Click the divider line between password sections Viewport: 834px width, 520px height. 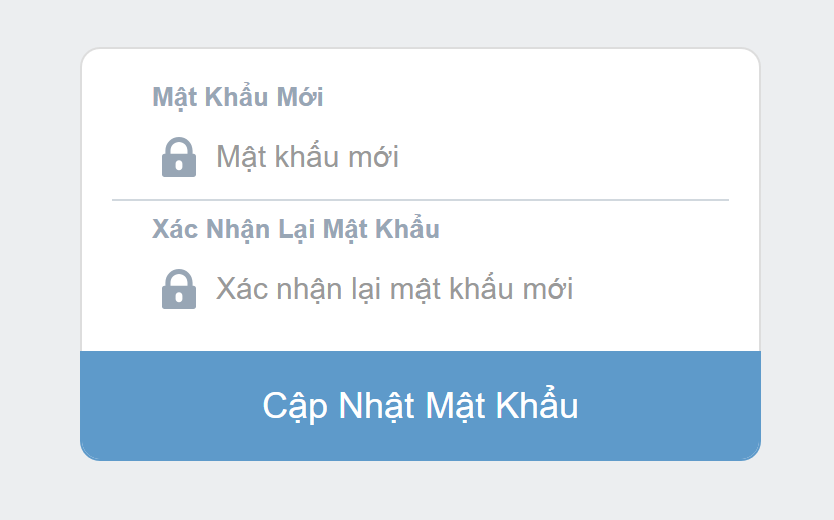pos(420,200)
